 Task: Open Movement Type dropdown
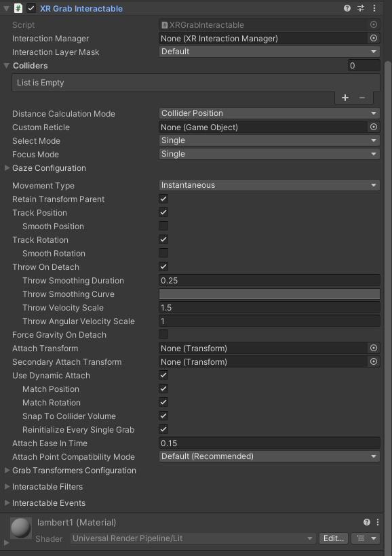(x=269, y=185)
